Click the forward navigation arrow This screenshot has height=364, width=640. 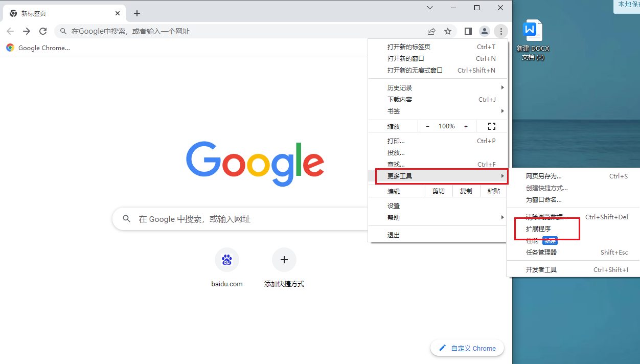tap(27, 31)
